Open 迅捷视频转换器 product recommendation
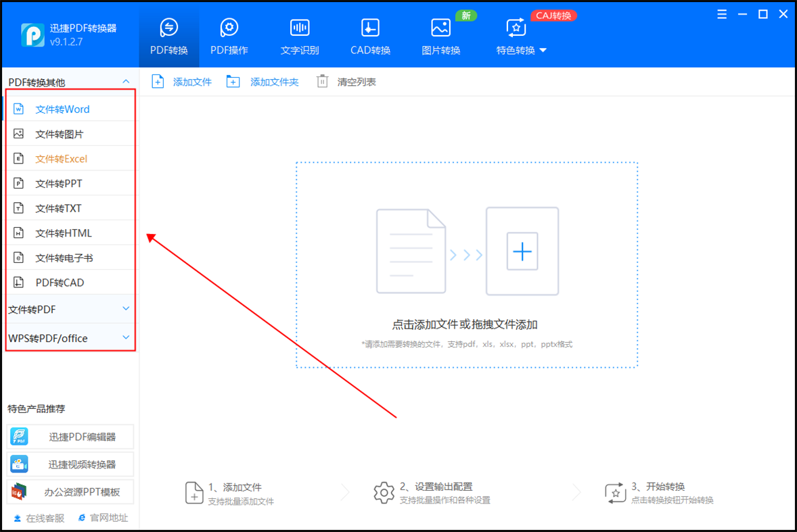Viewport: 797px width, 532px height. point(70,464)
